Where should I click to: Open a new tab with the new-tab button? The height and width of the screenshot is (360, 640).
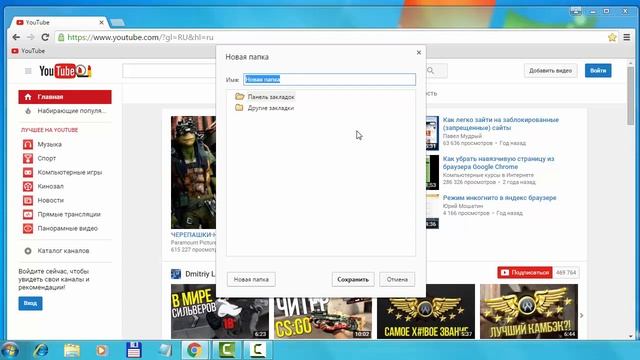pos(117,22)
